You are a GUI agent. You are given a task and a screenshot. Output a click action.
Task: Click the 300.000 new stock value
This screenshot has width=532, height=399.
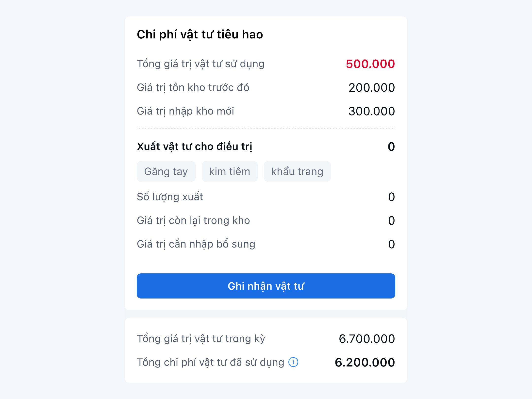(371, 111)
